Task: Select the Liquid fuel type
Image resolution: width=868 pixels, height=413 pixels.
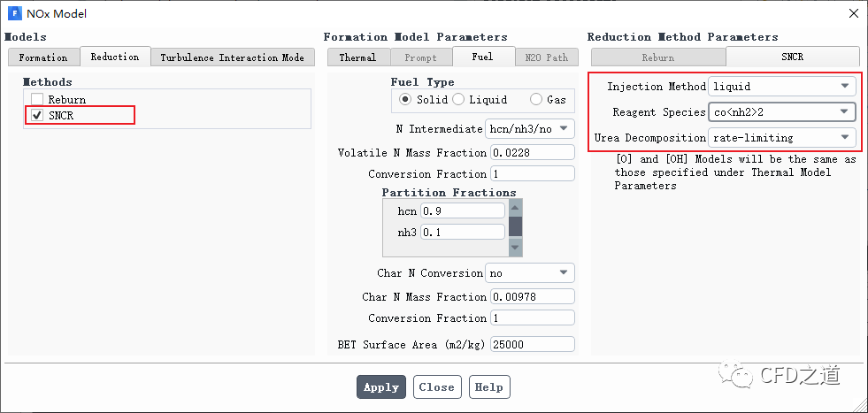Action: [457, 100]
